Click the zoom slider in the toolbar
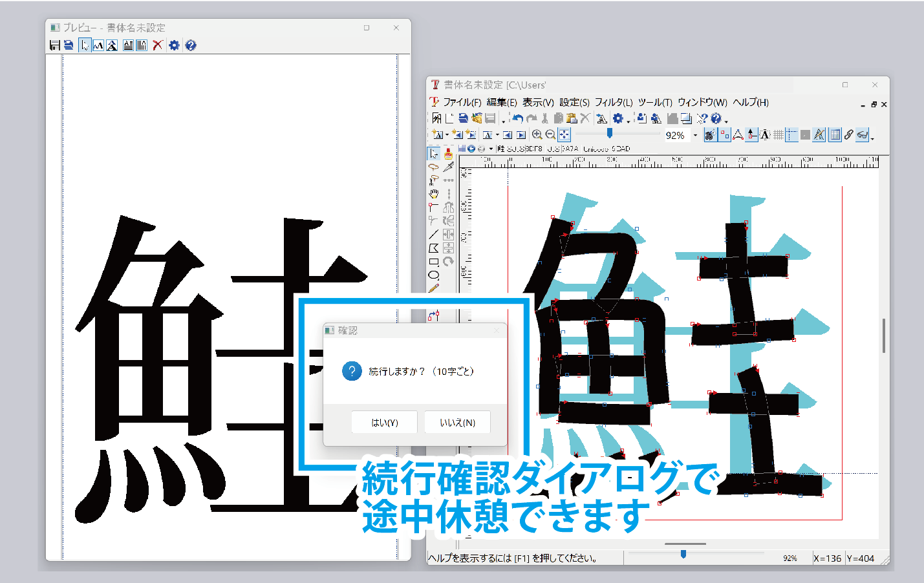Image resolution: width=924 pixels, height=583 pixels. pos(609,133)
